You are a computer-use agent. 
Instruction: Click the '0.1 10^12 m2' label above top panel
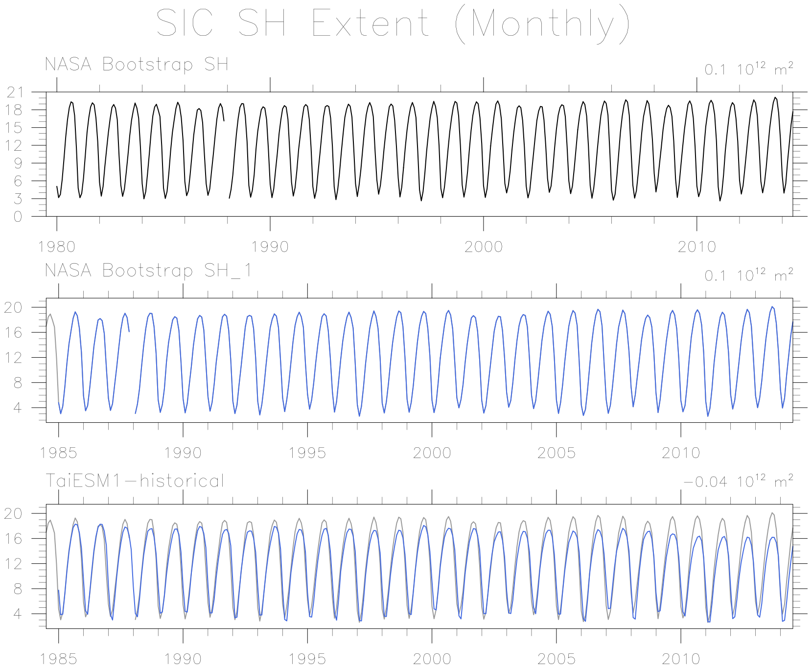point(749,69)
